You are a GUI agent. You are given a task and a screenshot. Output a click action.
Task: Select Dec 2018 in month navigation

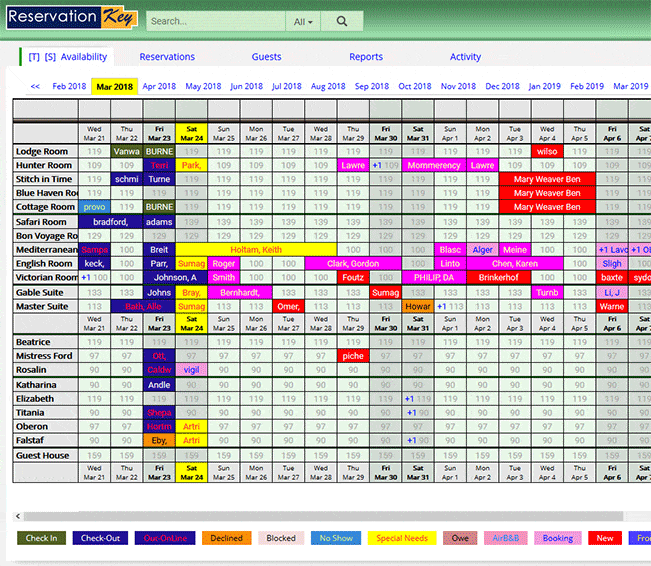502,87
